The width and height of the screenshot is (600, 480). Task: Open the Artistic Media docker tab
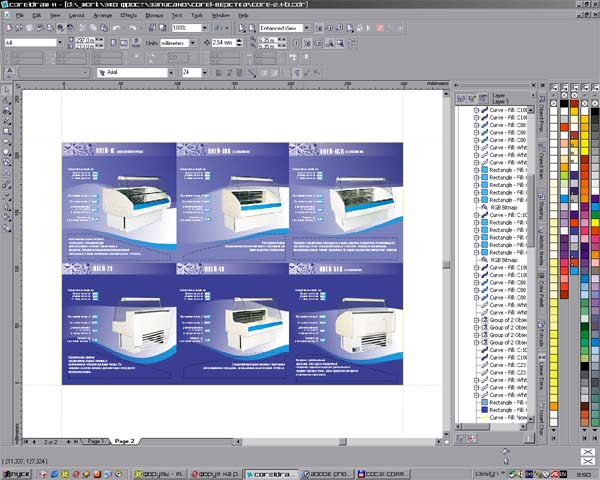pyautogui.click(x=541, y=245)
